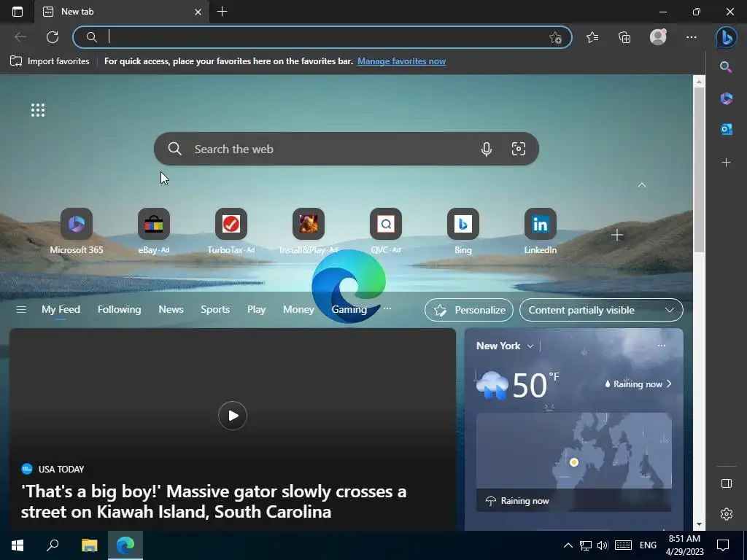Switch to the News tab
The image size is (747, 560).
coord(171,309)
